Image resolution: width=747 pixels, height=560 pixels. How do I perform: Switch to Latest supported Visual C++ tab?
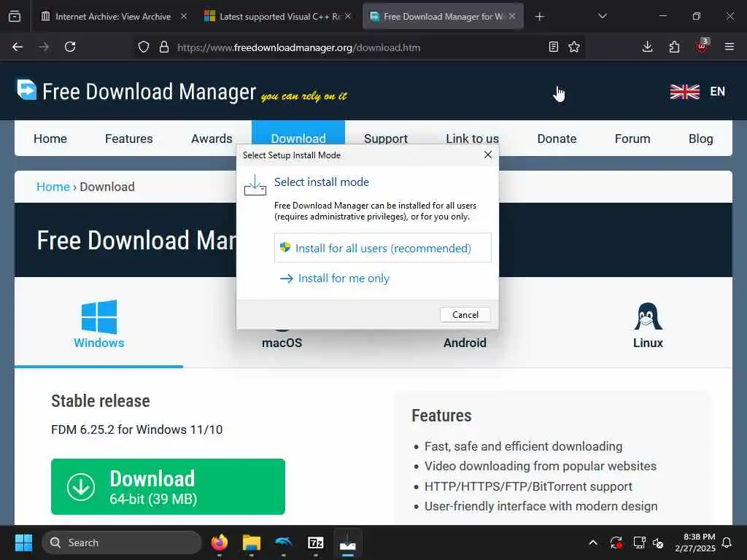click(x=279, y=17)
